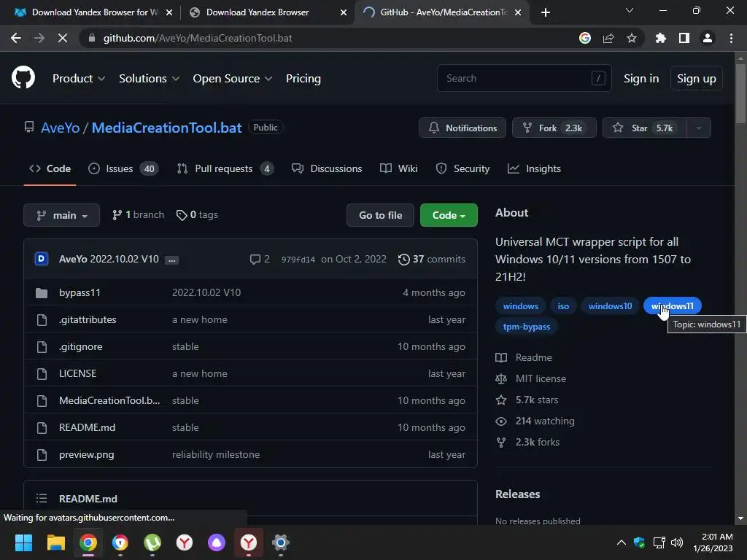Click in the GitHub search field
The image size is (747, 560).
point(524,78)
